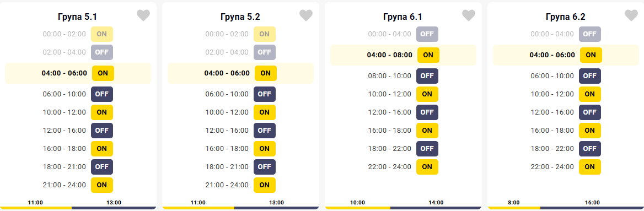Mark Група 6.1 as favorite via heart
Viewport: 644px width, 211px height.
pyautogui.click(x=469, y=15)
